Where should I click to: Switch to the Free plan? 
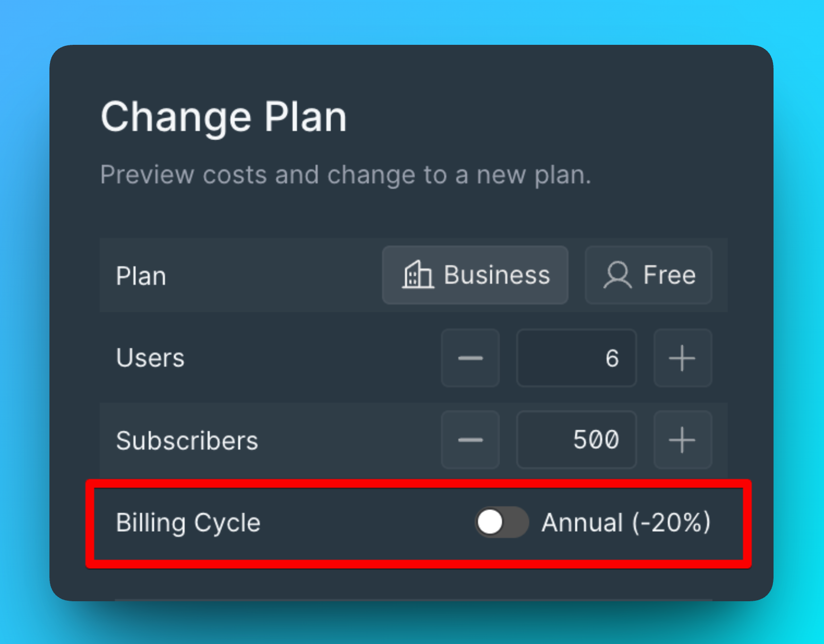[x=648, y=275]
